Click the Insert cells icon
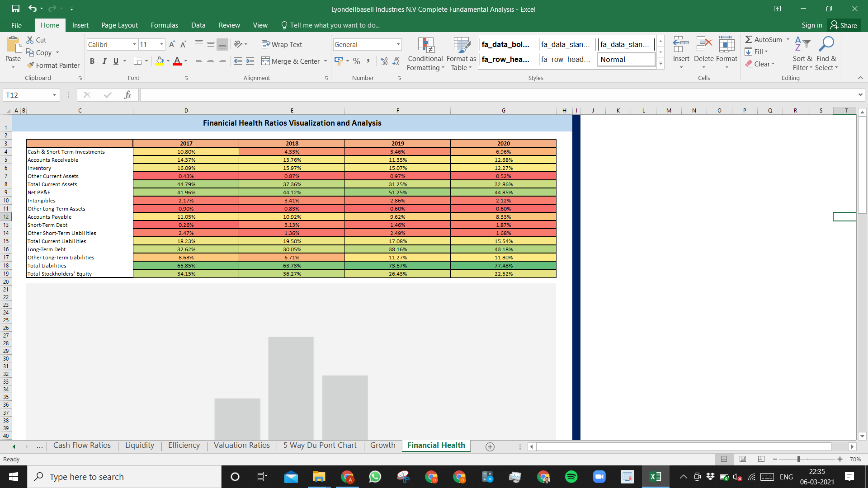The height and width of the screenshot is (488, 868). [x=681, y=45]
